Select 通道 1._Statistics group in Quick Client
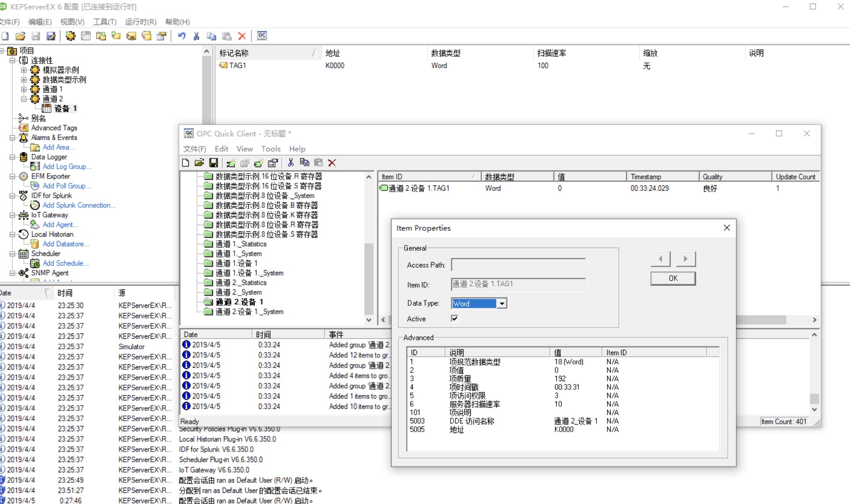 tap(241, 244)
